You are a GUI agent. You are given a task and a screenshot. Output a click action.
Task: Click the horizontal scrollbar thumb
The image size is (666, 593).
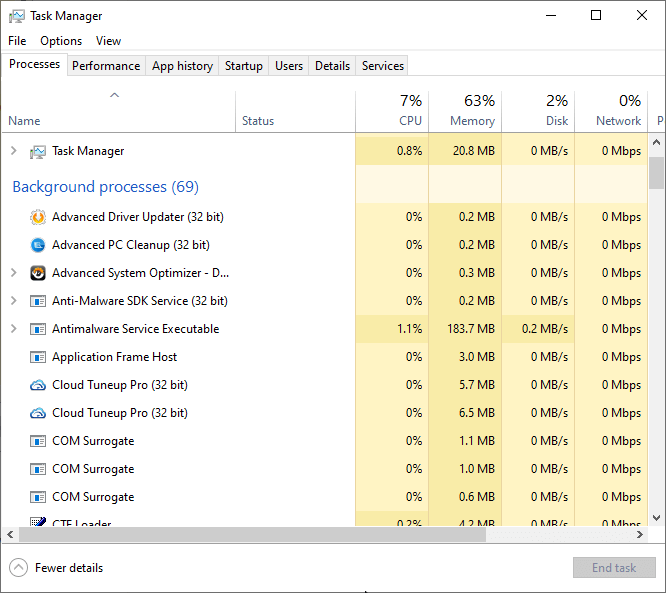coord(252,534)
